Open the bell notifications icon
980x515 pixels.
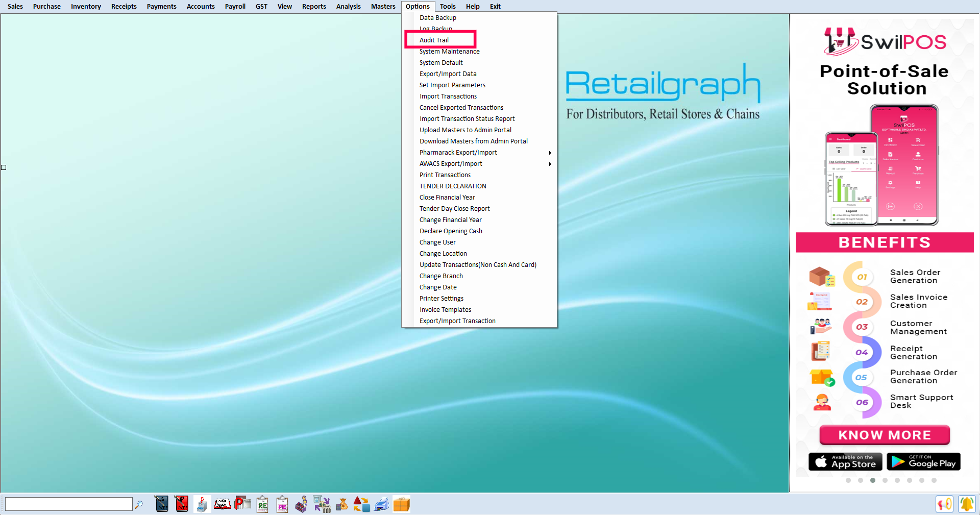[967, 504]
